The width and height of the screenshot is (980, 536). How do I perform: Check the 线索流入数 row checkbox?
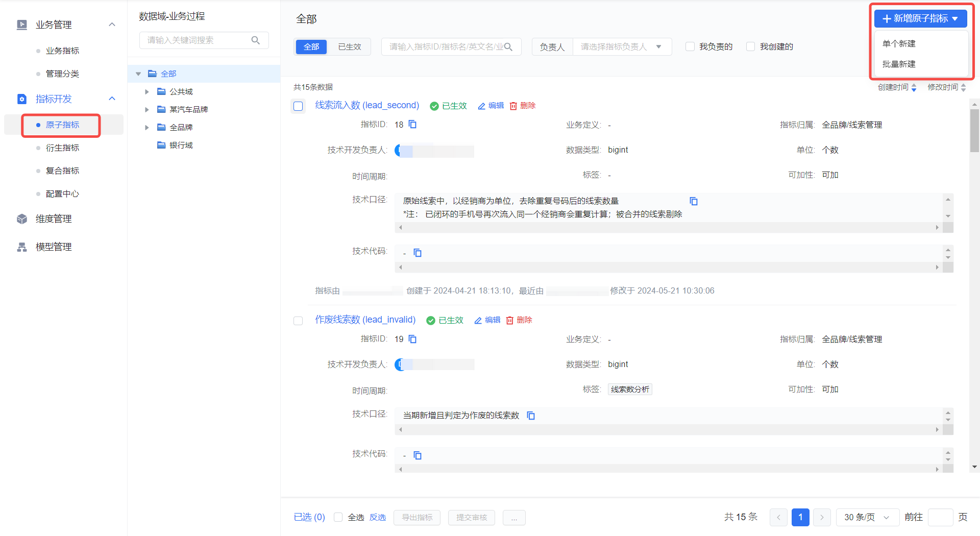[298, 106]
